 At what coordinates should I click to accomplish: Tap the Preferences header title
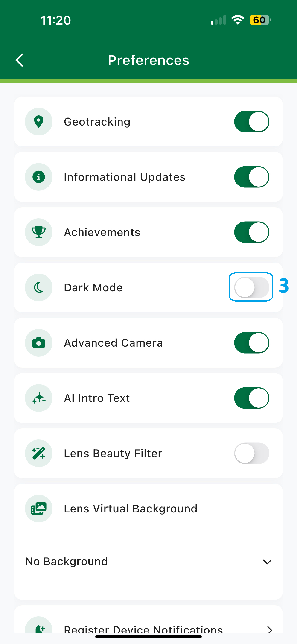148,60
